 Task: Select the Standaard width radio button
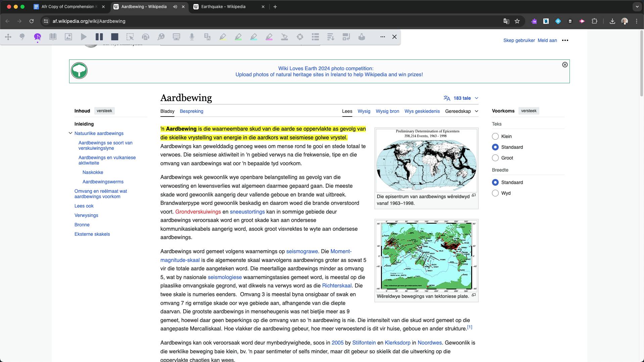point(495,182)
